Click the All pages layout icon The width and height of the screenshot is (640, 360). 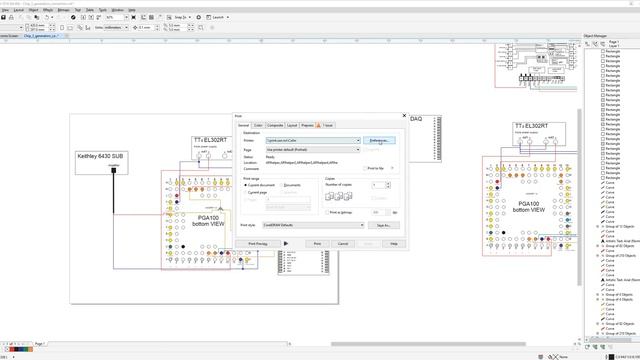[80, 28]
